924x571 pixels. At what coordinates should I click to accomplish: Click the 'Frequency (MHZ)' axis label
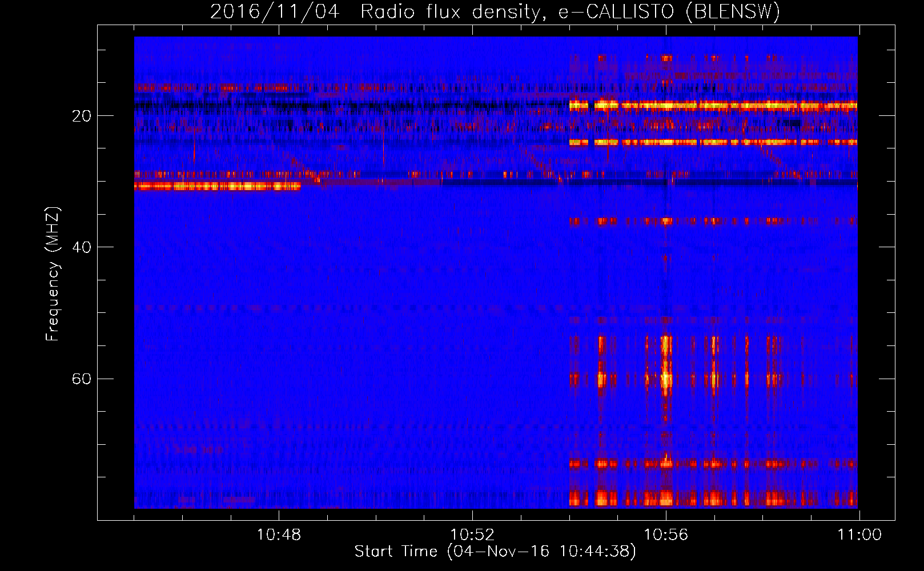click(52, 274)
